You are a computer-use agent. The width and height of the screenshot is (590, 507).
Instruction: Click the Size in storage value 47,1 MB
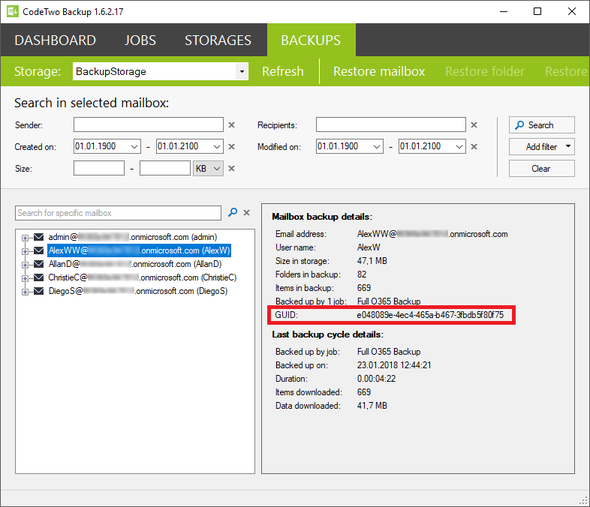click(x=372, y=261)
